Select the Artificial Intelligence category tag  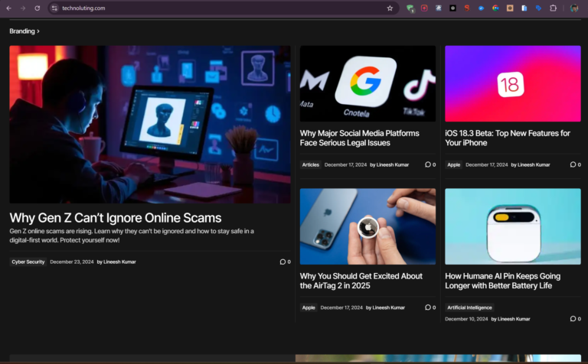(x=469, y=307)
